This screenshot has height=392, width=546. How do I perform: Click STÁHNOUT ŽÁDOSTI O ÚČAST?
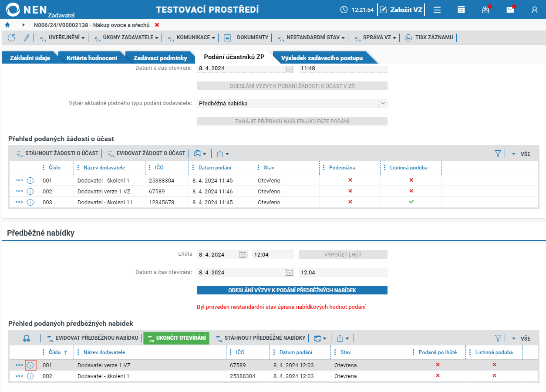(57, 153)
